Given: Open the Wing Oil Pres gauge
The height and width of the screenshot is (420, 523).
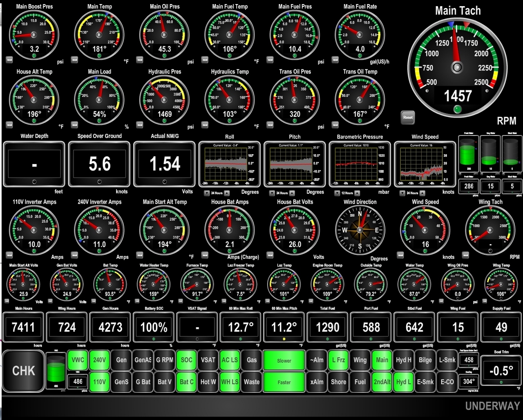Looking at the screenshot, I should (458, 284).
